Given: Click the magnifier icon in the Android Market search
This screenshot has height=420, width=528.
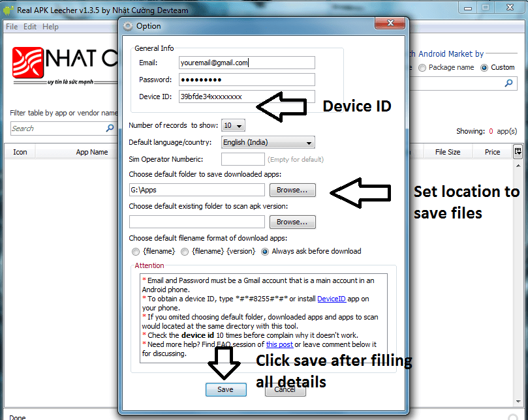Looking at the screenshot, I should (509, 83).
